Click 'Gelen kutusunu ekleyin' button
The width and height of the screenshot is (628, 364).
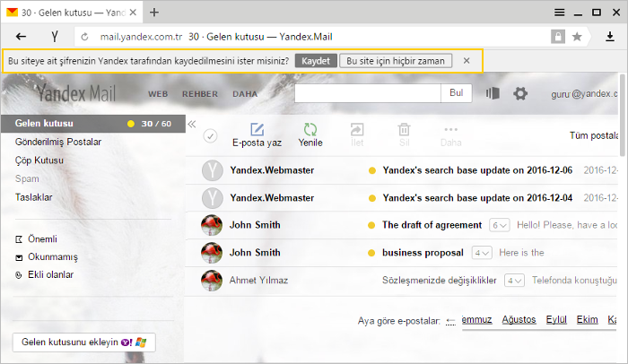84,342
